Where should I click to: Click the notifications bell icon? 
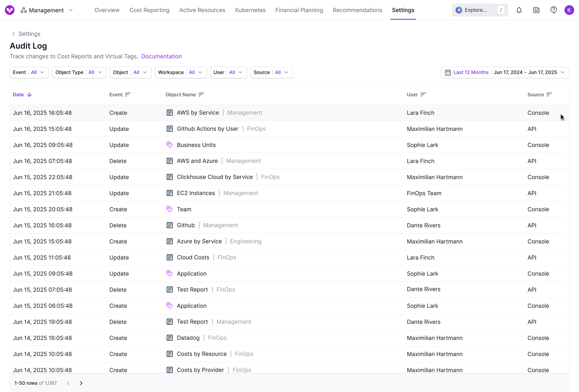point(519,10)
